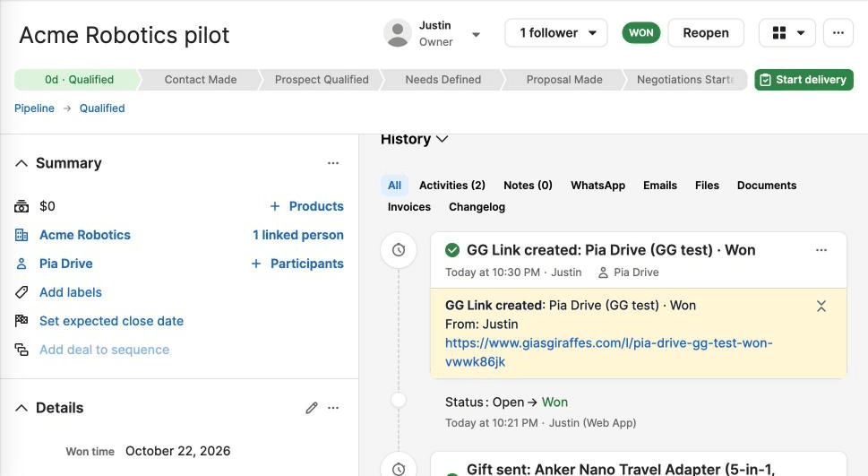The height and width of the screenshot is (476, 868).
Task: Switch to the Activities (2) tab
Action: point(451,186)
